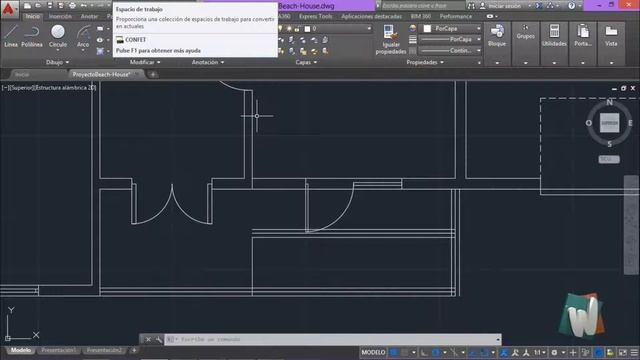Click the Iniciar sesión sign-in button
Viewport: 640px width, 360px height.
click(x=504, y=6)
